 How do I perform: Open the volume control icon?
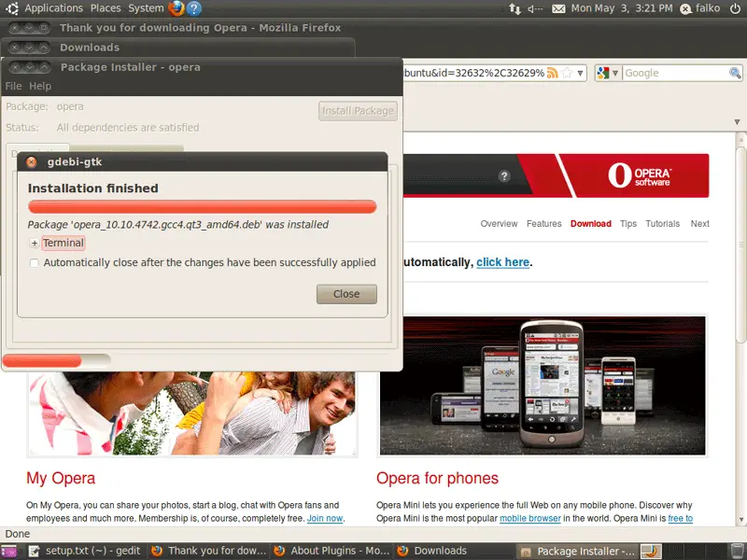535,8
